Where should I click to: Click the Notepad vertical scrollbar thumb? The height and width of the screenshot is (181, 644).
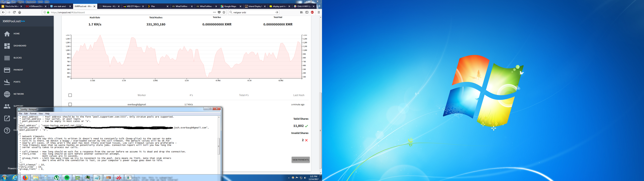tap(219, 146)
